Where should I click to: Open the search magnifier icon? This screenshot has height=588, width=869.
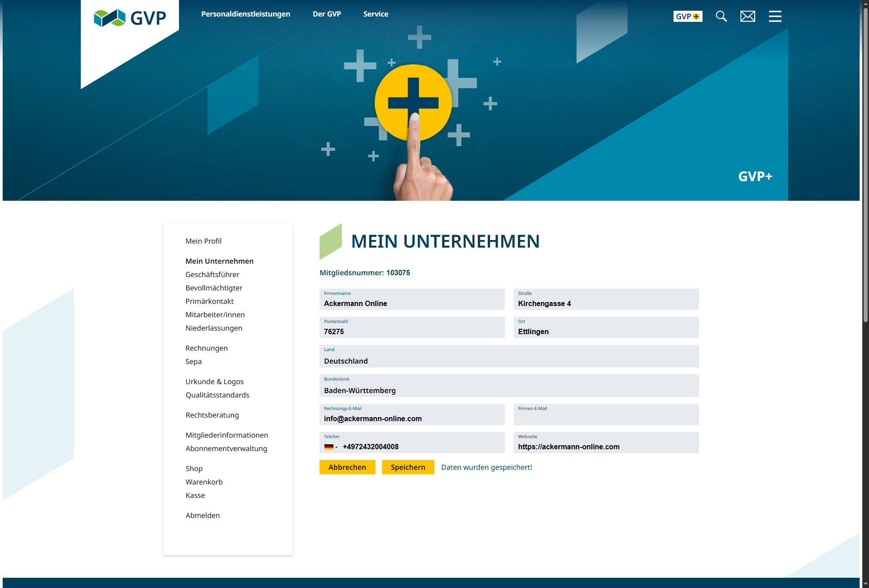tap(721, 17)
